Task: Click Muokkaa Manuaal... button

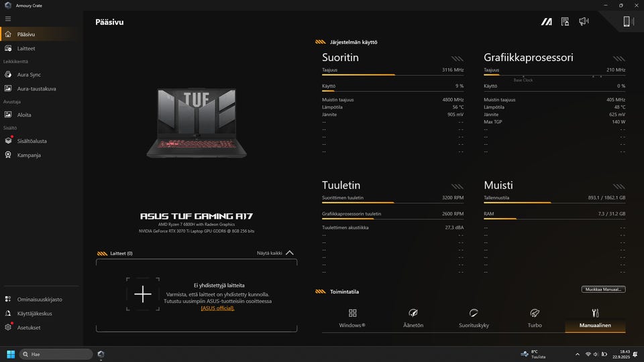Action: coord(603,290)
